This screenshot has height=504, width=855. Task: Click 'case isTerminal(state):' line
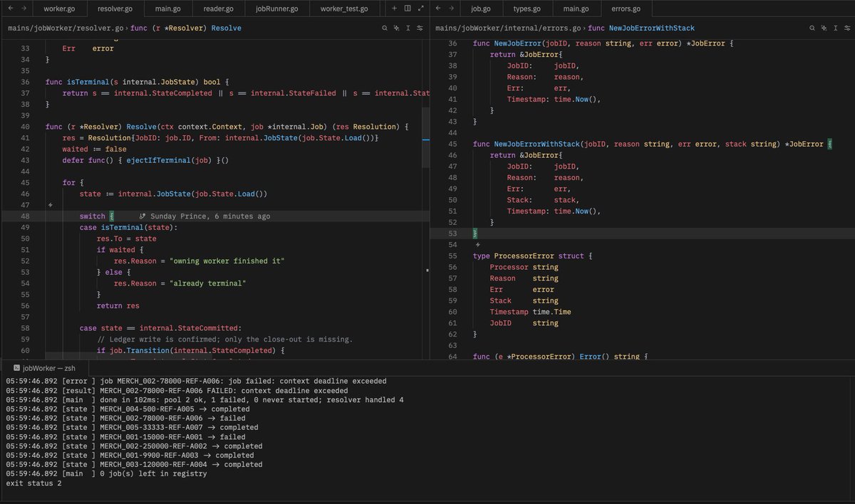tap(128, 228)
